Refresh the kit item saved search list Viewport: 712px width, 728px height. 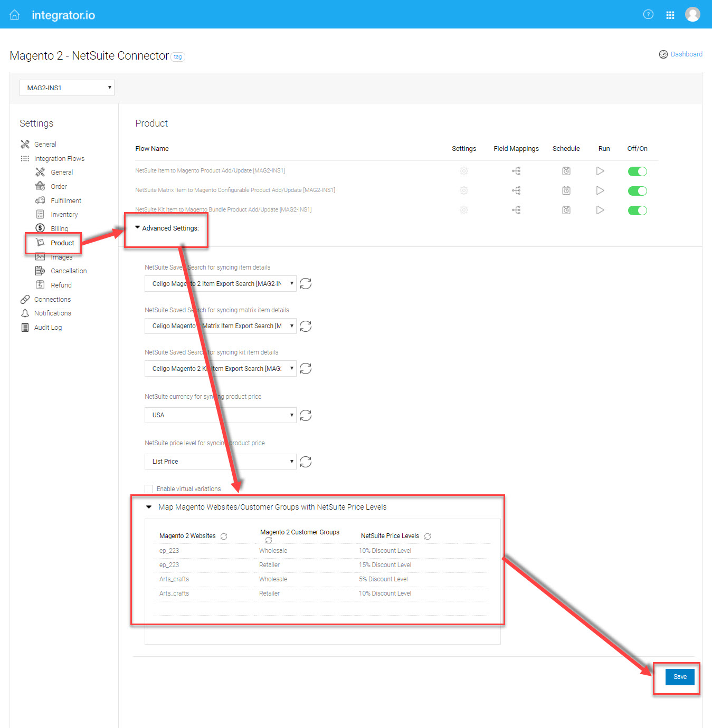click(306, 369)
